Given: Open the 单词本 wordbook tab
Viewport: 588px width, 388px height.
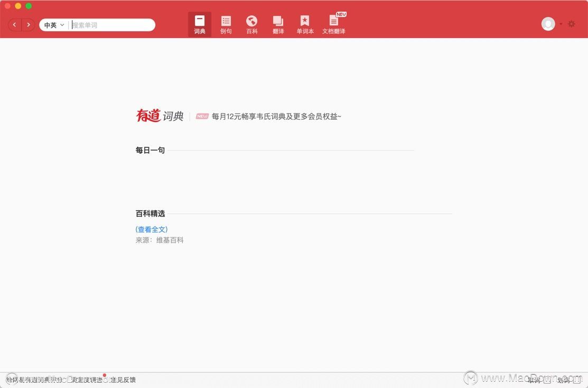Looking at the screenshot, I should (305, 24).
